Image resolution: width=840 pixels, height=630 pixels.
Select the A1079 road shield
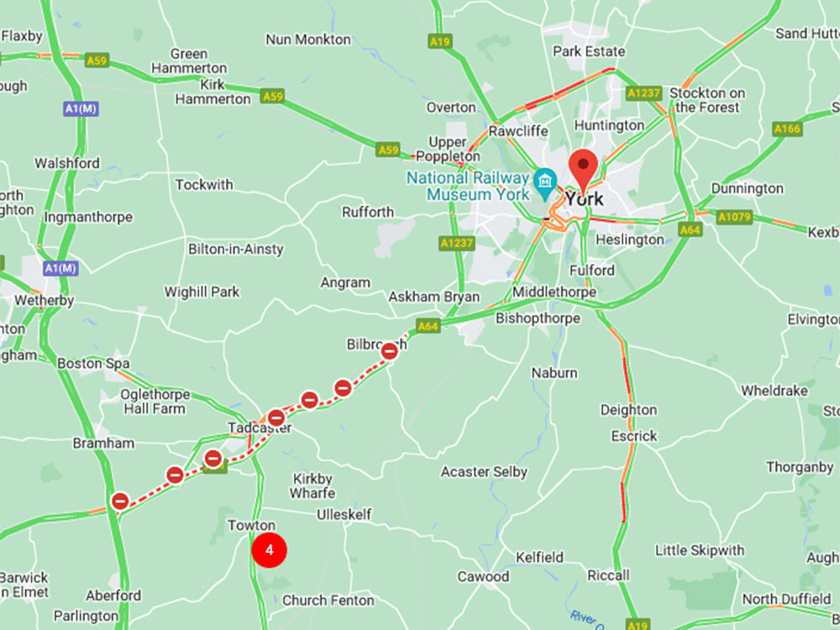[734, 217]
